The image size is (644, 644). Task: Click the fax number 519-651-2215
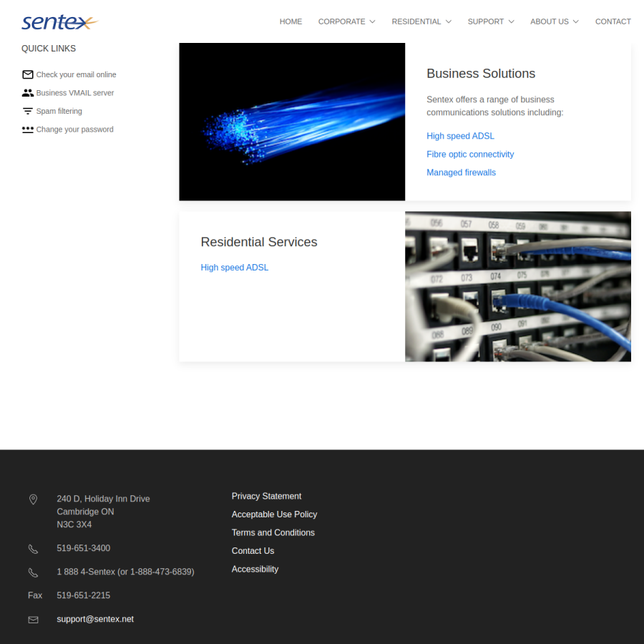tap(84, 595)
